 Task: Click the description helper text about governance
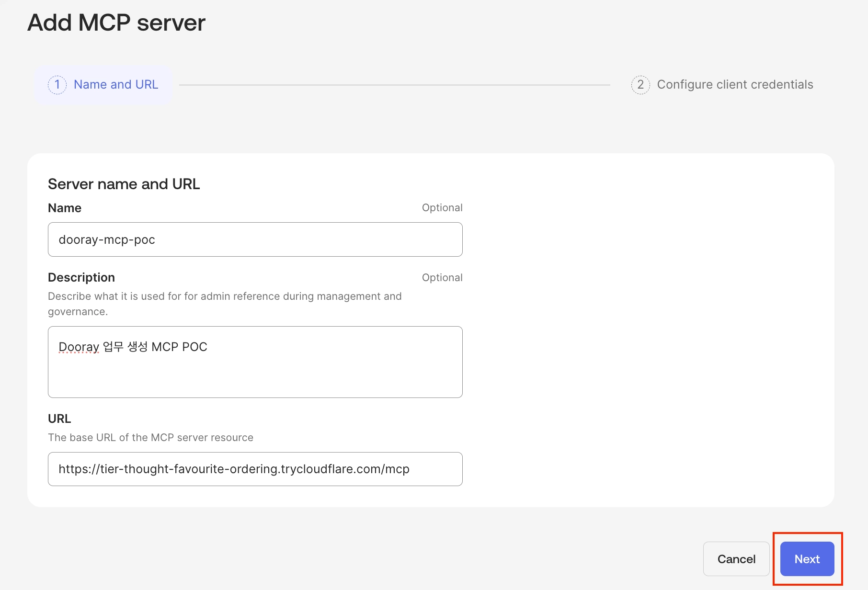point(225,304)
